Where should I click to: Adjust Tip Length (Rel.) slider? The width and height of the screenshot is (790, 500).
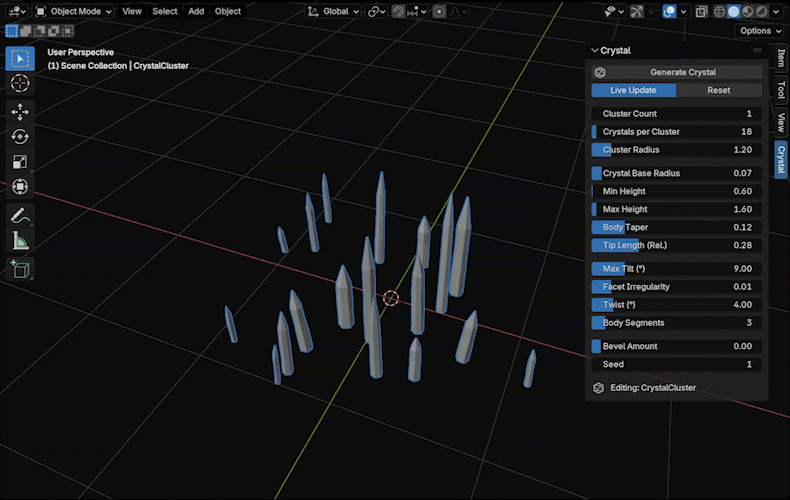(677, 245)
